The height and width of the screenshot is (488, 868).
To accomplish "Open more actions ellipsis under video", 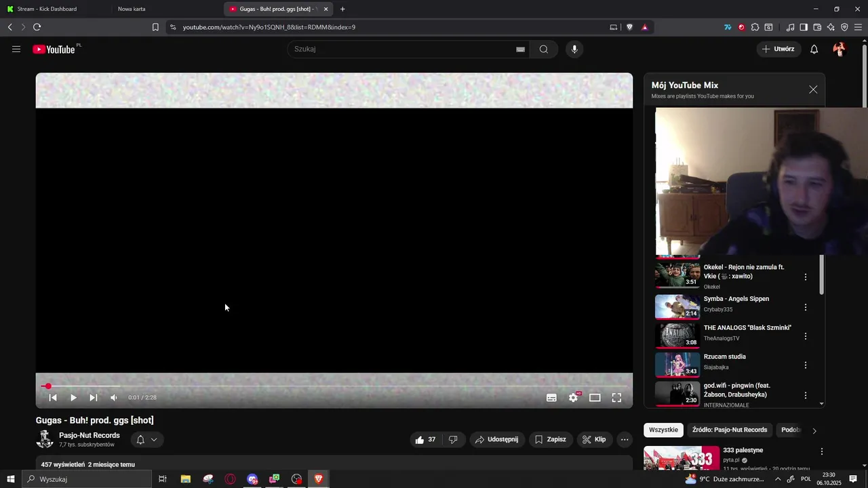I will (x=625, y=439).
